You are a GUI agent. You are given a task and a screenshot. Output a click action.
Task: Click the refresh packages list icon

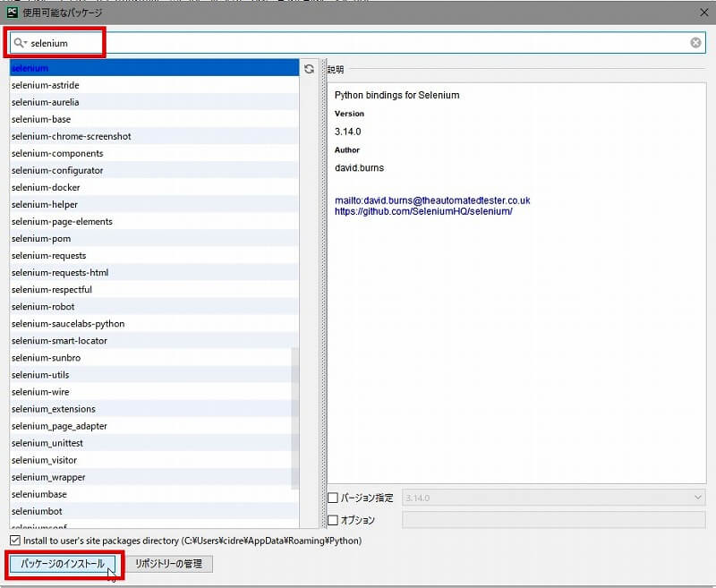coord(309,69)
